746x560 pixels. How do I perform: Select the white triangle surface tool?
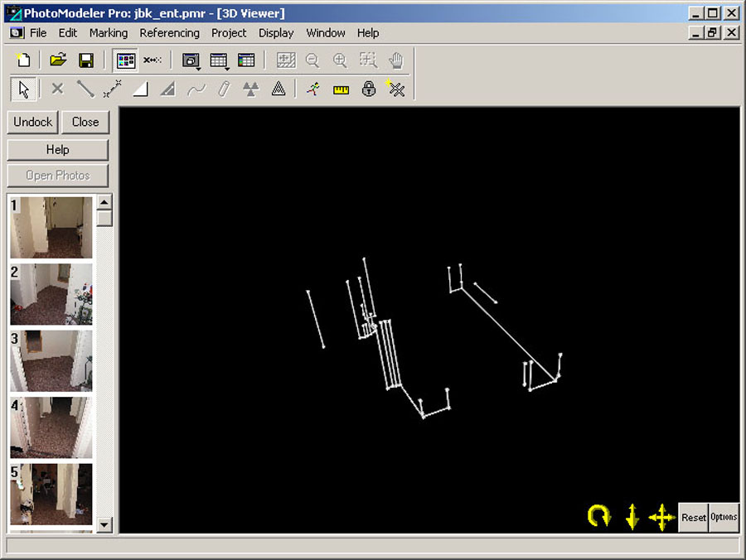[140, 89]
